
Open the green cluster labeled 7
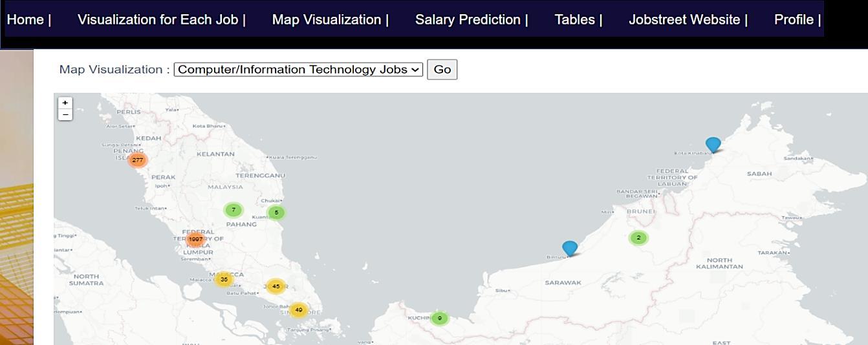coord(233,210)
